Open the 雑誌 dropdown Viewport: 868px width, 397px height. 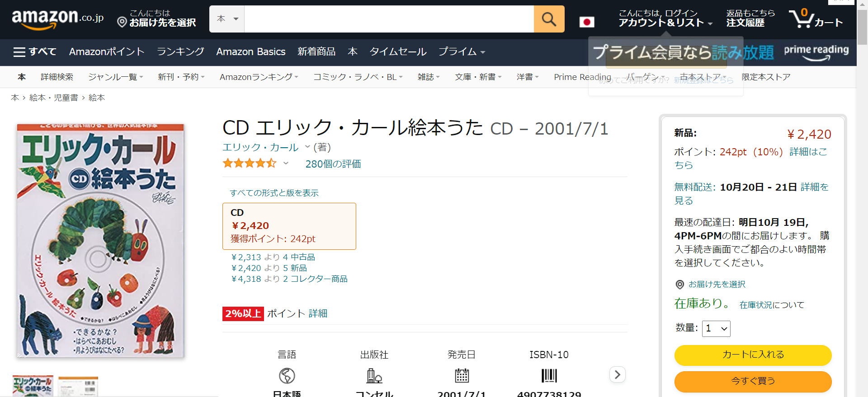[429, 77]
